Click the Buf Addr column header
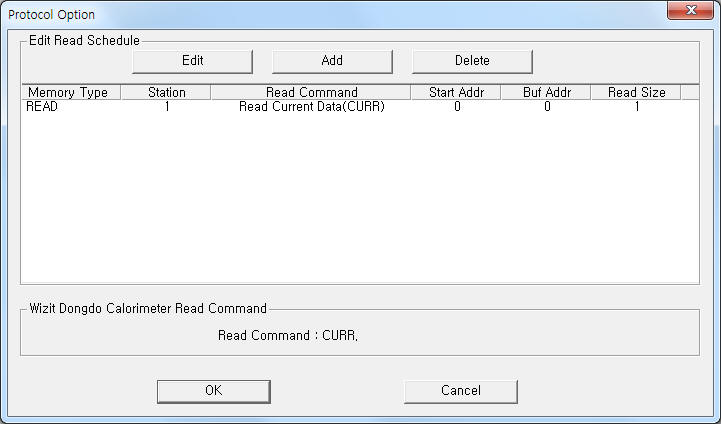Image resolution: width=721 pixels, height=424 pixels. [x=547, y=92]
